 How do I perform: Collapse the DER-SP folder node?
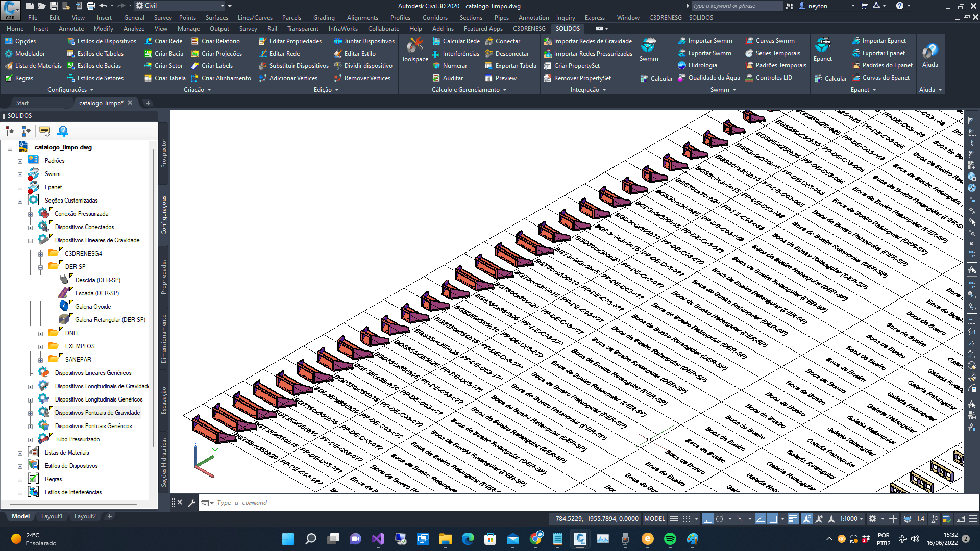coord(40,267)
